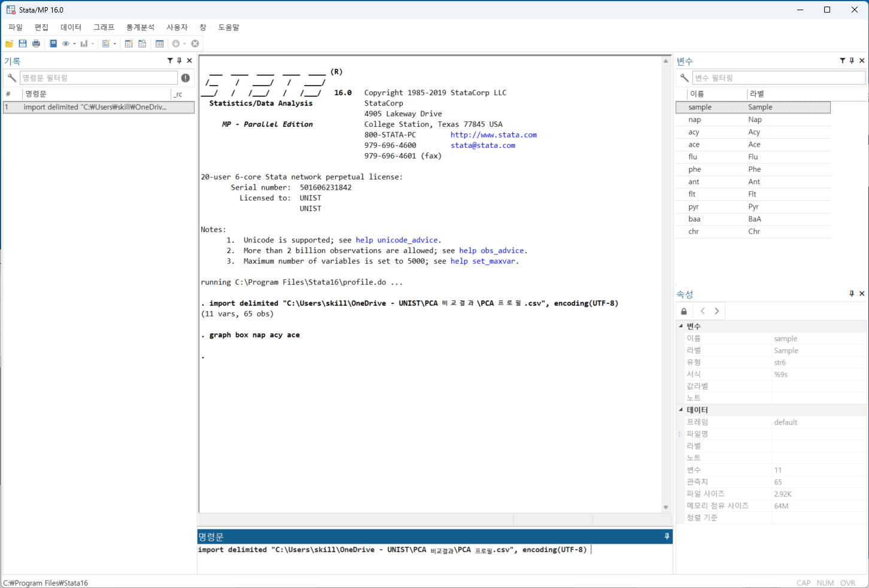
Task: Bring up Graph window bar-chart icon
Action: pyautogui.click(x=84, y=44)
